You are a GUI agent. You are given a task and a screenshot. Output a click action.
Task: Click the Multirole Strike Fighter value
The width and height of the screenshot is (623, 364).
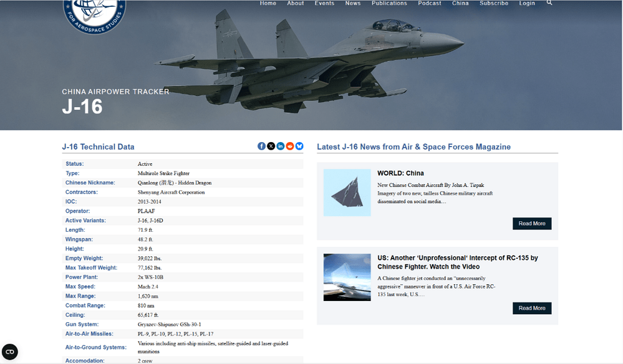[x=163, y=173]
